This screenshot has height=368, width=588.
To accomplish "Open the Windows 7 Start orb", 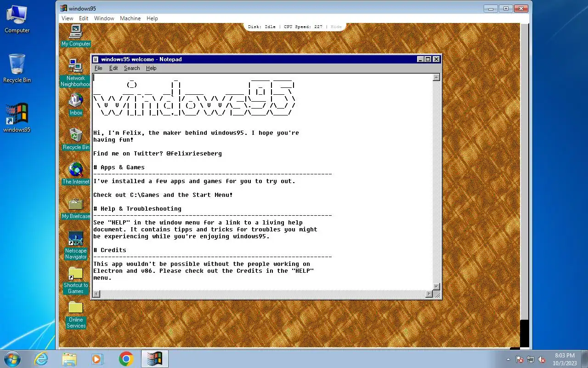I will [x=12, y=359].
